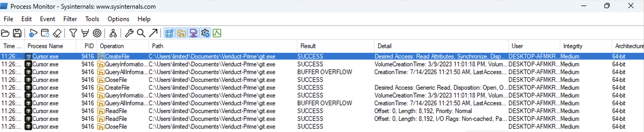
Task: Open the Tools menu
Action: tap(92, 19)
